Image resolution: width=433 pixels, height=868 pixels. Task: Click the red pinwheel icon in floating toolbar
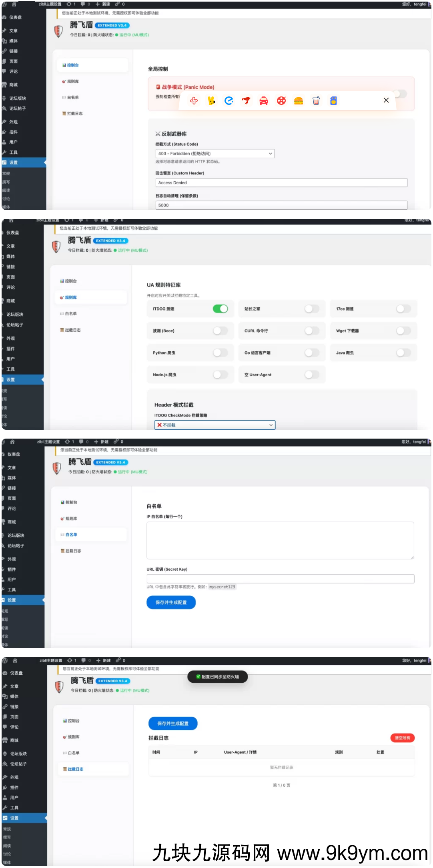[x=194, y=101]
